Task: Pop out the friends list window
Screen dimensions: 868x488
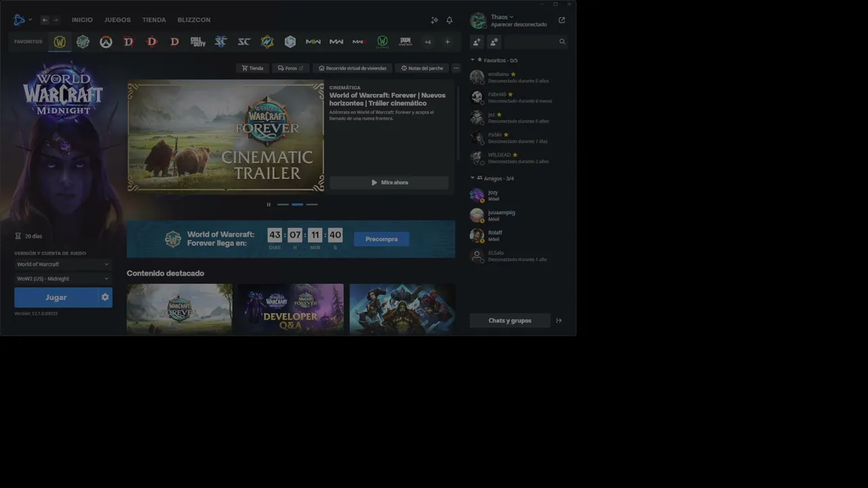Action: click(x=561, y=20)
